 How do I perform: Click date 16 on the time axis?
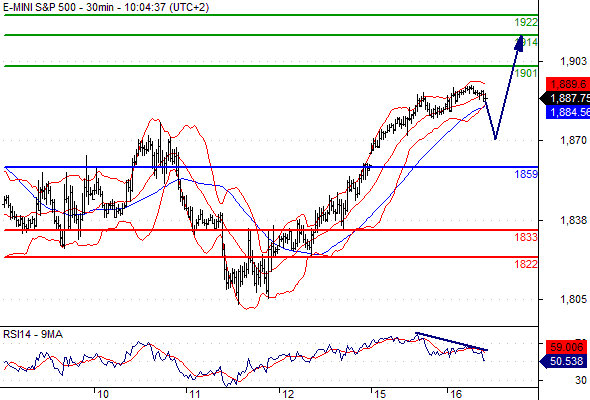pyautogui.click(x=456, y=394)
